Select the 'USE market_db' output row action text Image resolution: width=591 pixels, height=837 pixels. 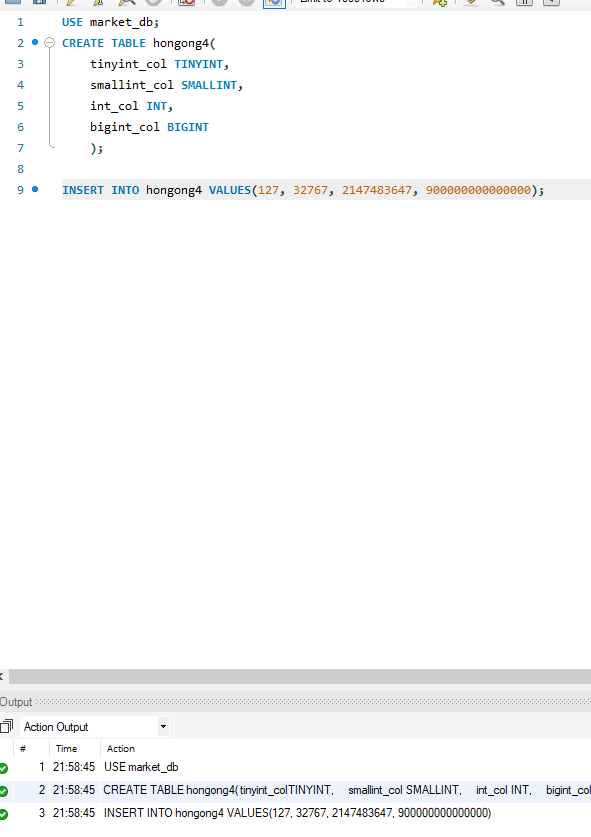(141, 767)
